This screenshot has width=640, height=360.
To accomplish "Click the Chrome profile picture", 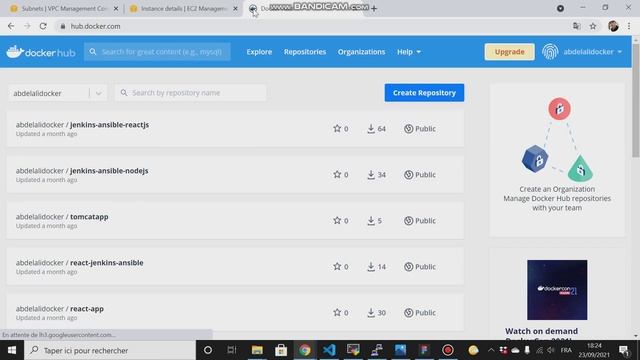I will [613, 26].
